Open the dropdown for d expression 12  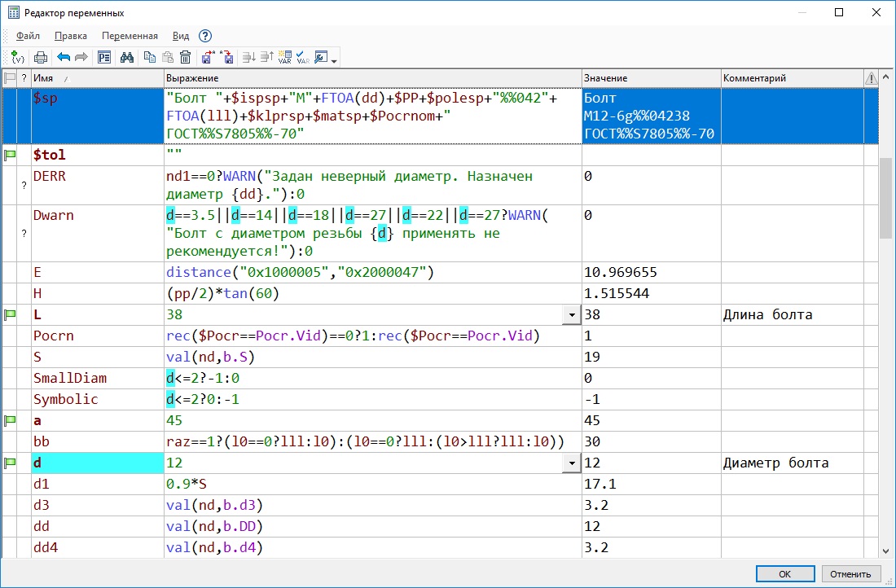point(572,463)
